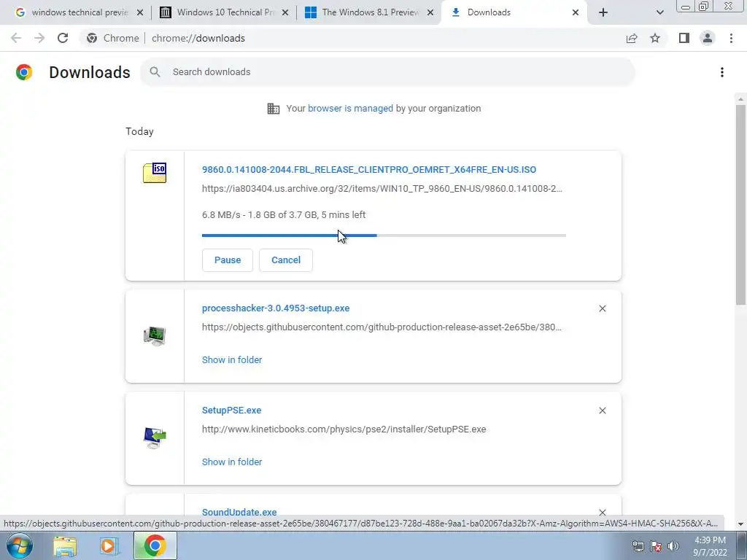Click the githubusercontent processhacker URL text

click(x=382, y=327)
